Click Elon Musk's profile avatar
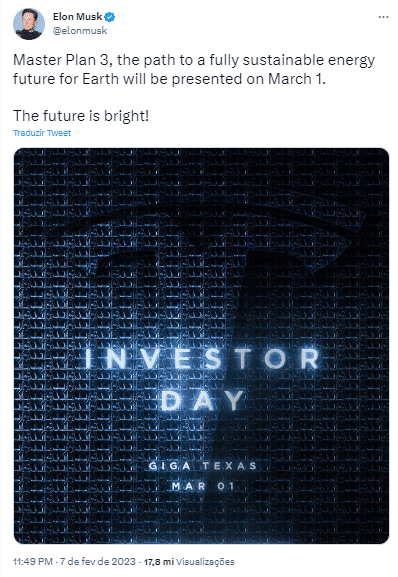This screenshot has width=398, height=577. [x=29, y=24]
